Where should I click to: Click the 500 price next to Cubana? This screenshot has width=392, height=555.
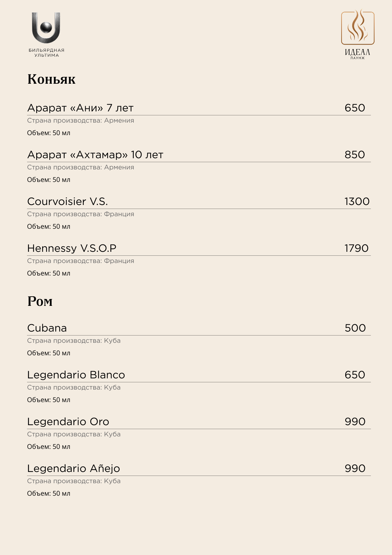(x=355, y=328)
